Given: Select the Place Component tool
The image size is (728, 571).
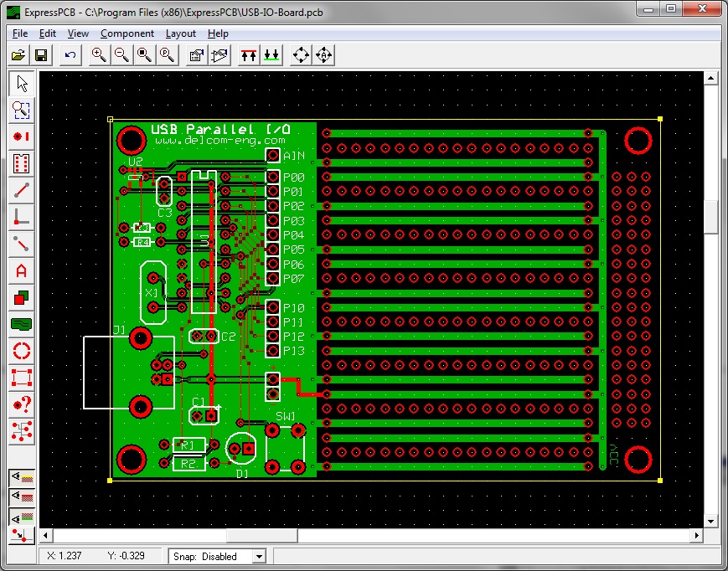Looking at the screenshot, I should [21, 164].
